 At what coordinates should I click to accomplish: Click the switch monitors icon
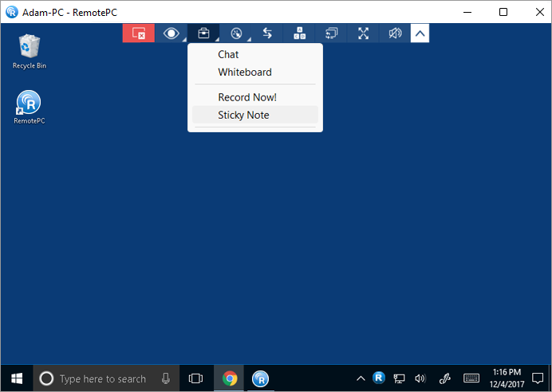click(x=331, y=33)
